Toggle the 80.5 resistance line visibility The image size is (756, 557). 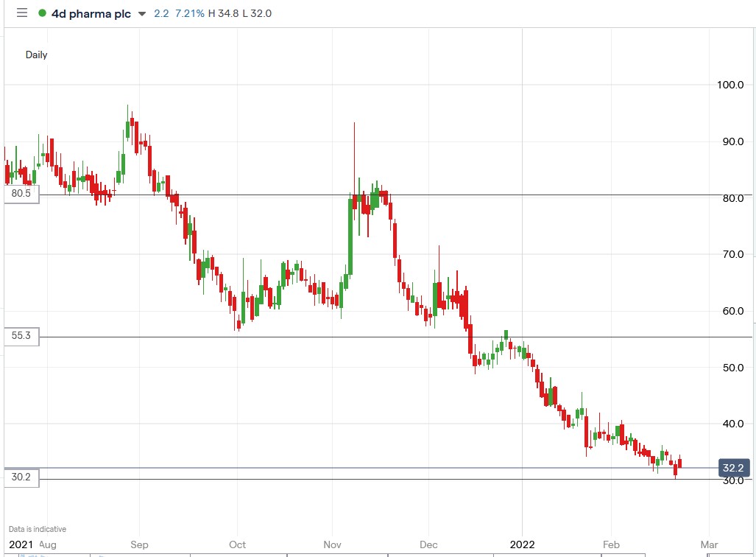click(x=20, y=194)
